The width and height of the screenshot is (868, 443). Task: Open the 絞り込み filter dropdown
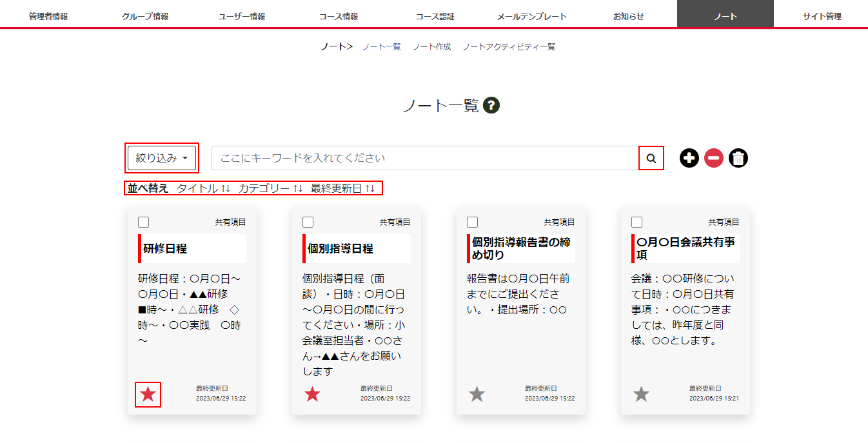click(x=162, y=158)
